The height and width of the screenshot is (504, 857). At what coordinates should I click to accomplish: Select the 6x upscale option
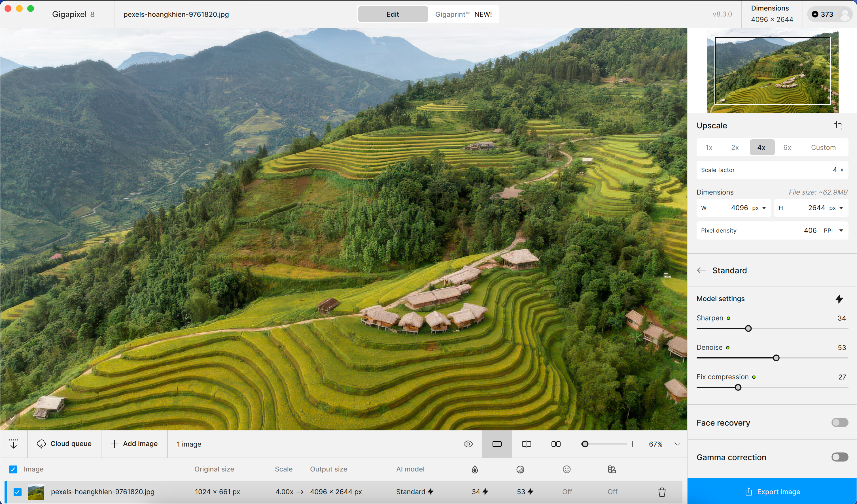[787, 148]
